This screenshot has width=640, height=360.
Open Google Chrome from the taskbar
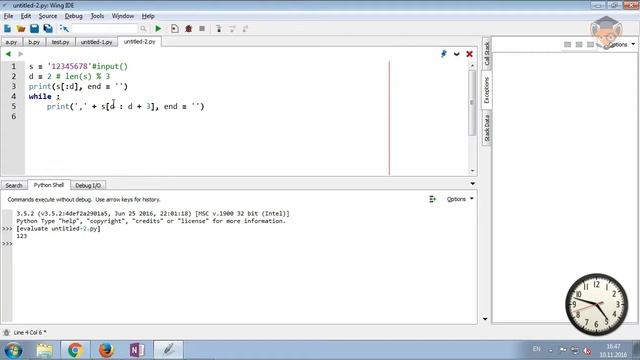[x=76, y=350]
